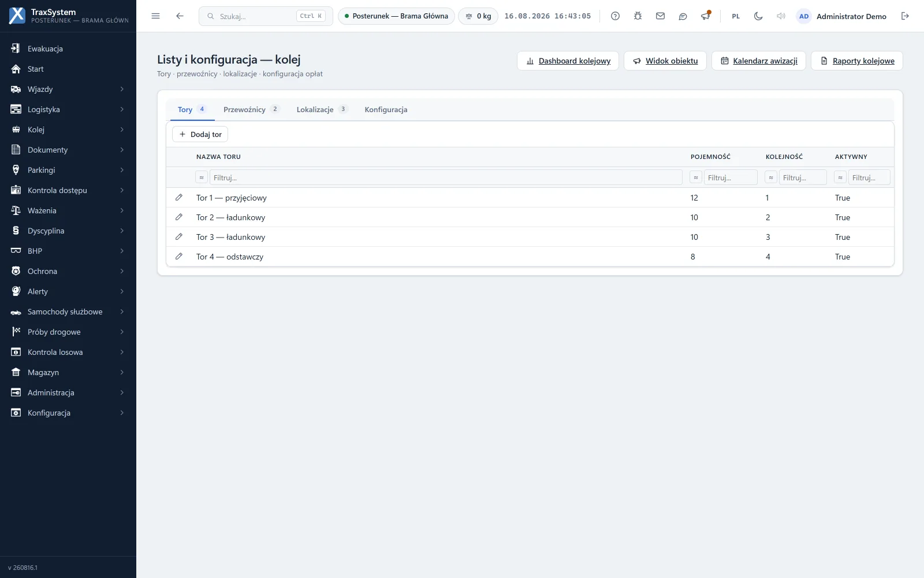This screenshot has height=578, width=924.
Task: Open filter operator for Aktywny column
Action: point(840,177)
